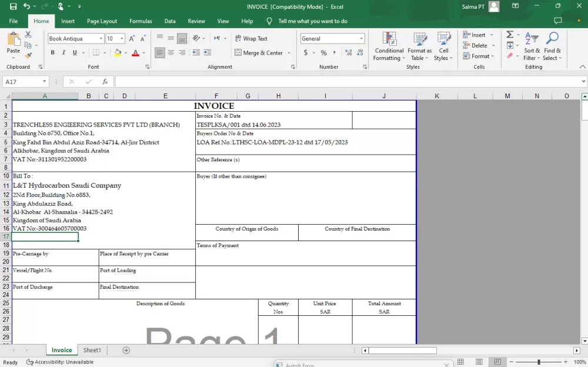Open the File menu
The height and width of the screenshot is (367, 588).
[x=14, y=21]
